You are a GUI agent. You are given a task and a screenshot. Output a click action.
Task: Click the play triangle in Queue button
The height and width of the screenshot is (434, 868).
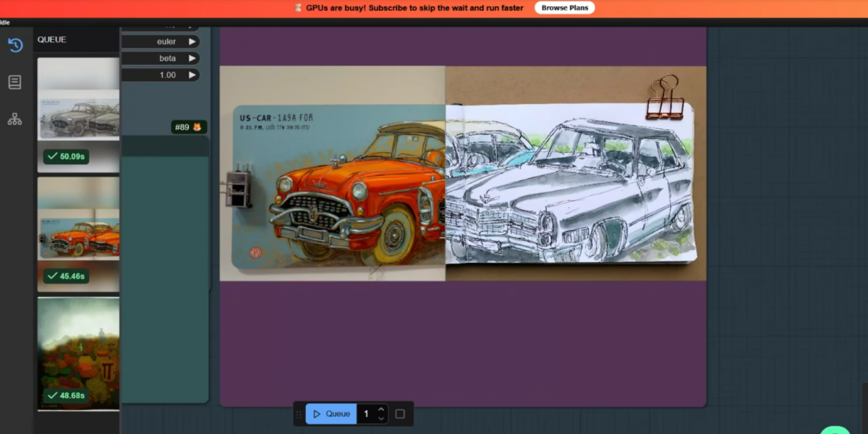point(317,414)
